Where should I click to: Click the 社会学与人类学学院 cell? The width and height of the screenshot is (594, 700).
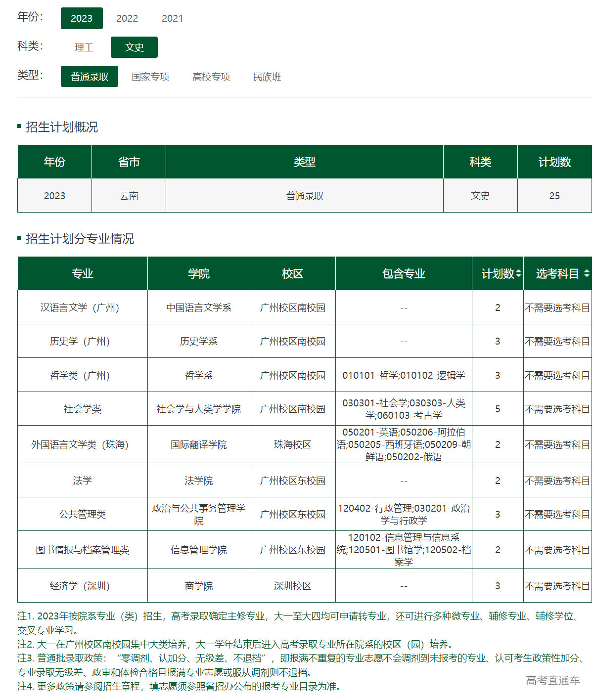point(199,409)
